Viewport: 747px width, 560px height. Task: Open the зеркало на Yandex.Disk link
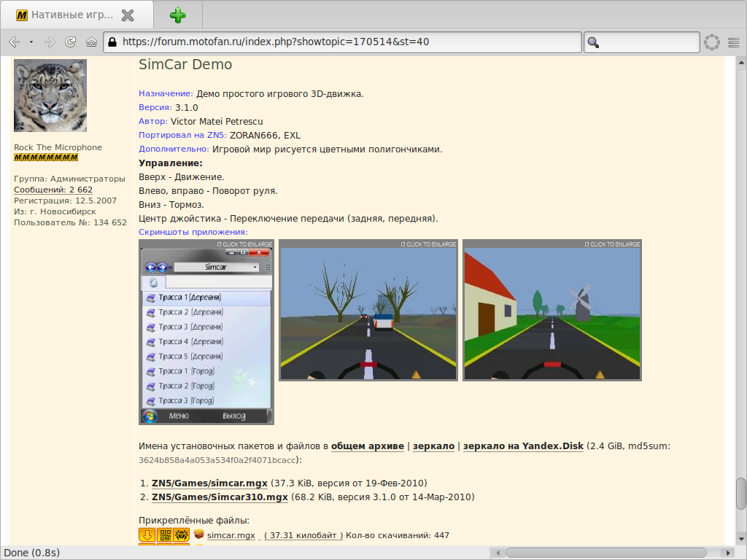[x=523, y=446]
